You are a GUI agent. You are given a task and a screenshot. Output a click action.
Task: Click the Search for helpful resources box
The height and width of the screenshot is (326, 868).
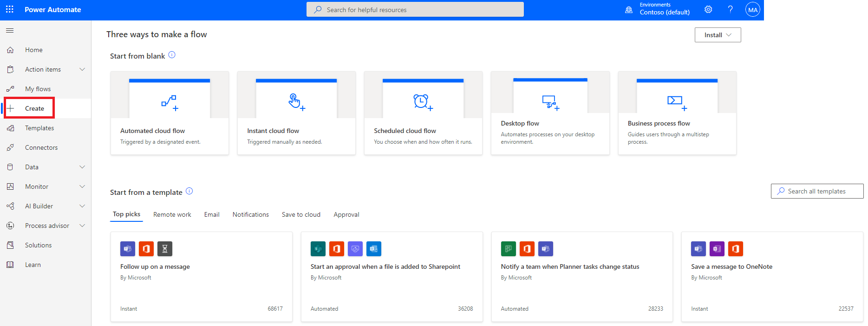pos(415,9)
